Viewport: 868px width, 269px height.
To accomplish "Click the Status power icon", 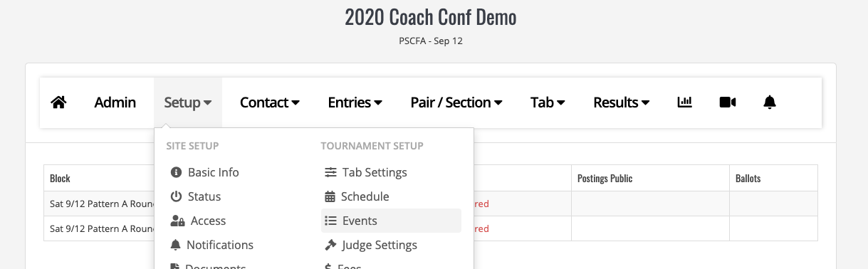I will (x=177, y=196).
